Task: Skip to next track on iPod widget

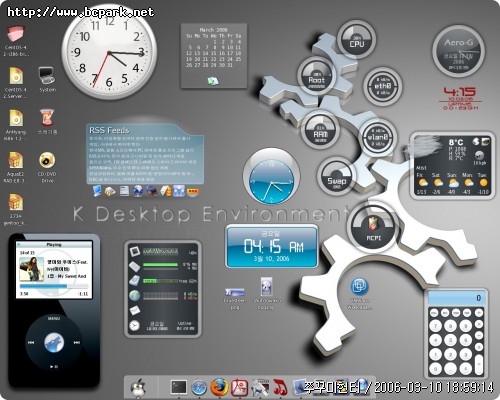Action: (76, 343)
